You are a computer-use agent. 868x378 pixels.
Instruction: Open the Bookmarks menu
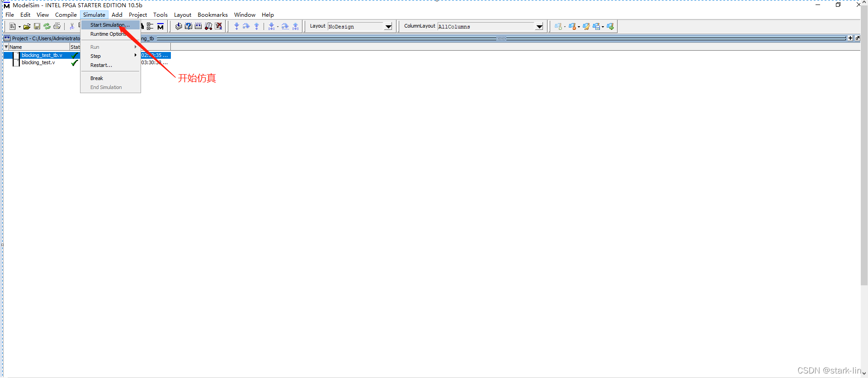pos(212,15)
